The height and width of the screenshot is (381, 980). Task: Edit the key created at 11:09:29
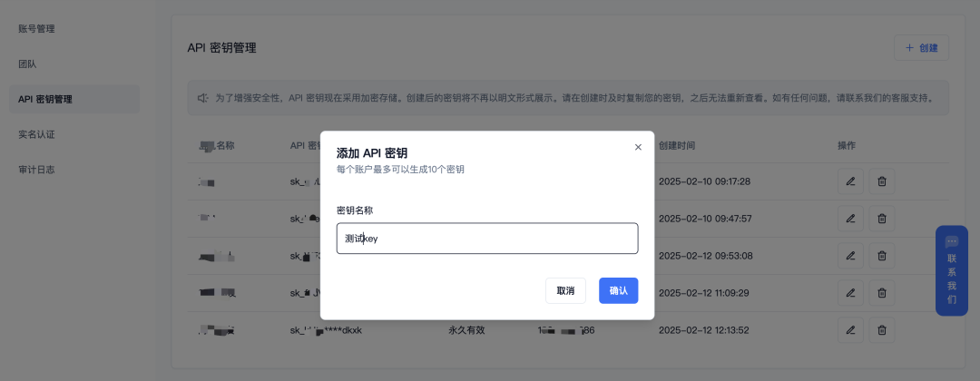pos(850,293)
